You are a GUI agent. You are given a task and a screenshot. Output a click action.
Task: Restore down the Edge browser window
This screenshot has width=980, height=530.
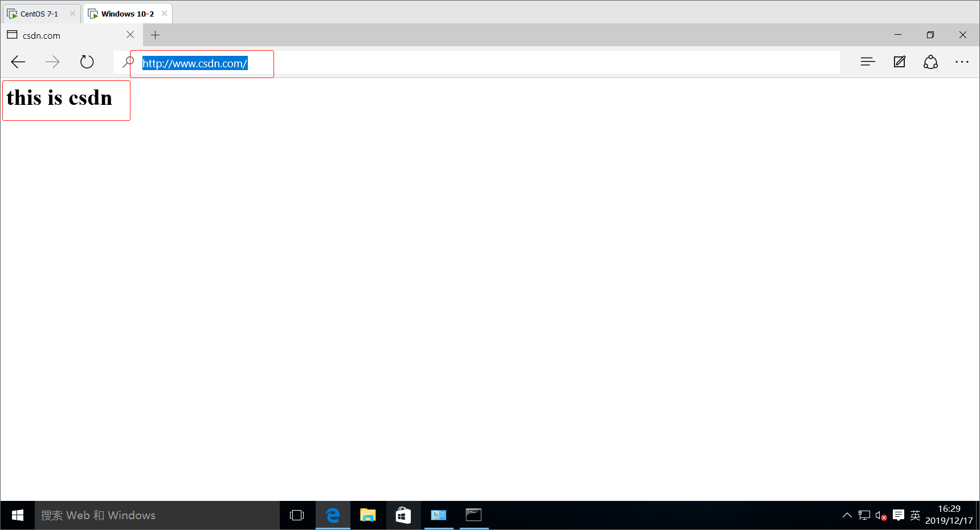point(930,35)
